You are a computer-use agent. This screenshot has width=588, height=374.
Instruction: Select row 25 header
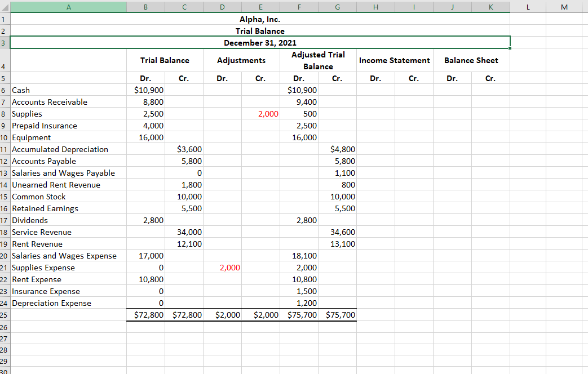[x=5, y=315]
